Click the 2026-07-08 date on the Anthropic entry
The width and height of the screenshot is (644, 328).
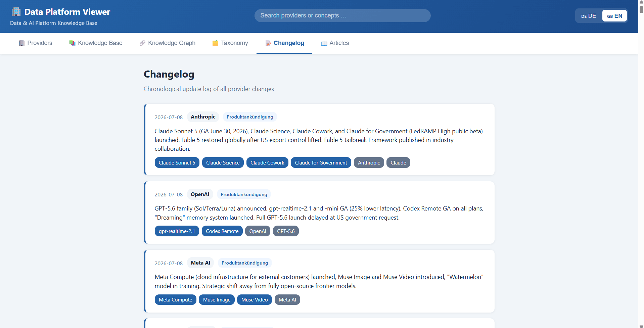169,117
